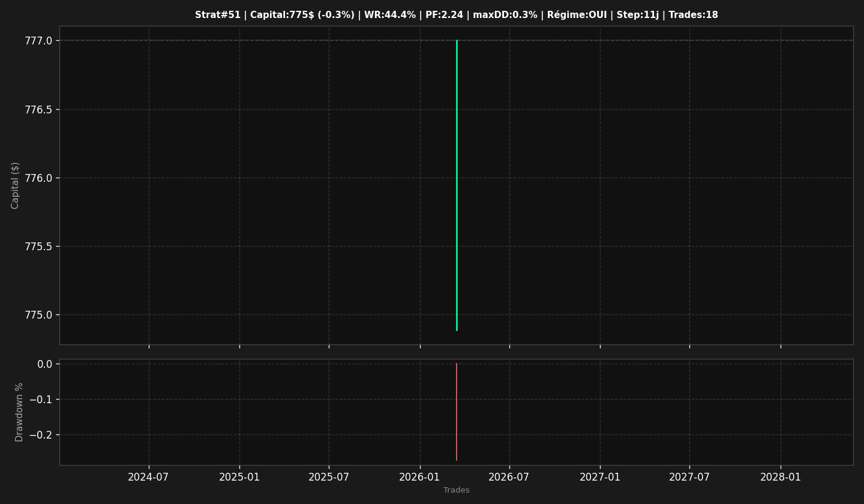Click the 2026-07 date label
864x504 pixels.
click(x=509, y=478)
